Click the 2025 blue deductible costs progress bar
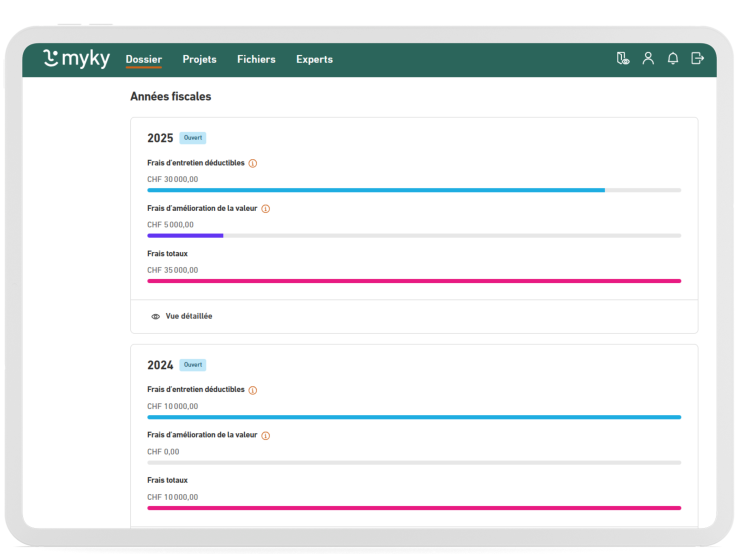The height and width of the screenshot is (554, 738). click(x=376, y=190)
